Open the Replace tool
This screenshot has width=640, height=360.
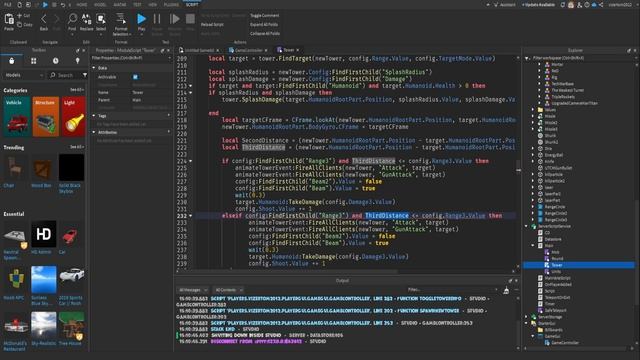(x=87, y=22)
